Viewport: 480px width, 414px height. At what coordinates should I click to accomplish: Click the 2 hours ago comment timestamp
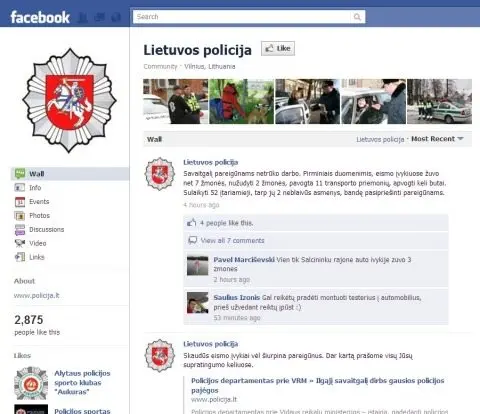click(232, 279)
